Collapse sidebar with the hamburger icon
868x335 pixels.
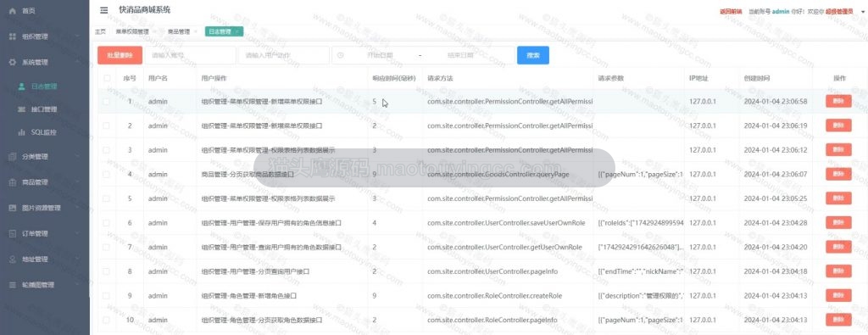[x=104, y=10]
